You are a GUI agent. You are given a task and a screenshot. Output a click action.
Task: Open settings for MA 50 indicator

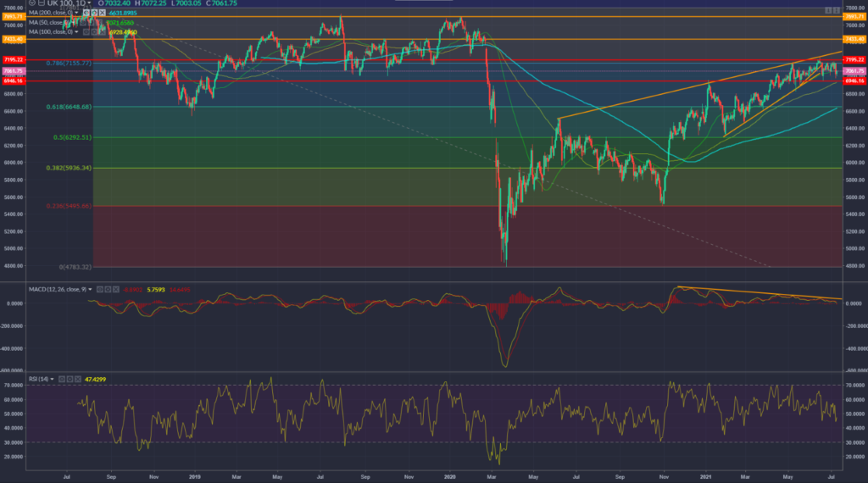tap(91, 23)
